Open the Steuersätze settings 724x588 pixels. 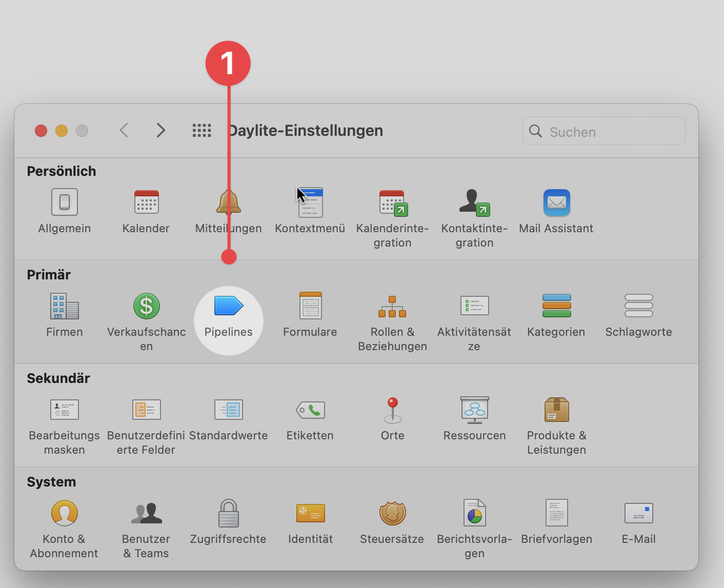click(392, 520)
